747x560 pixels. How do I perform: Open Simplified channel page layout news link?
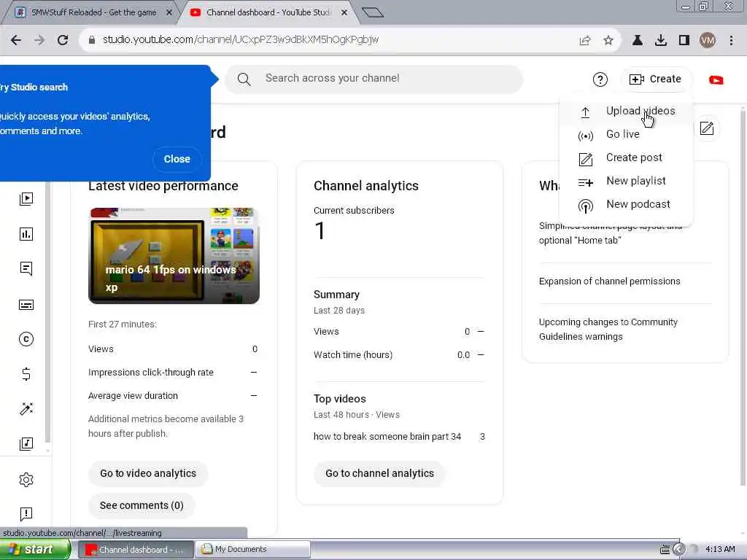click(611, 233)
